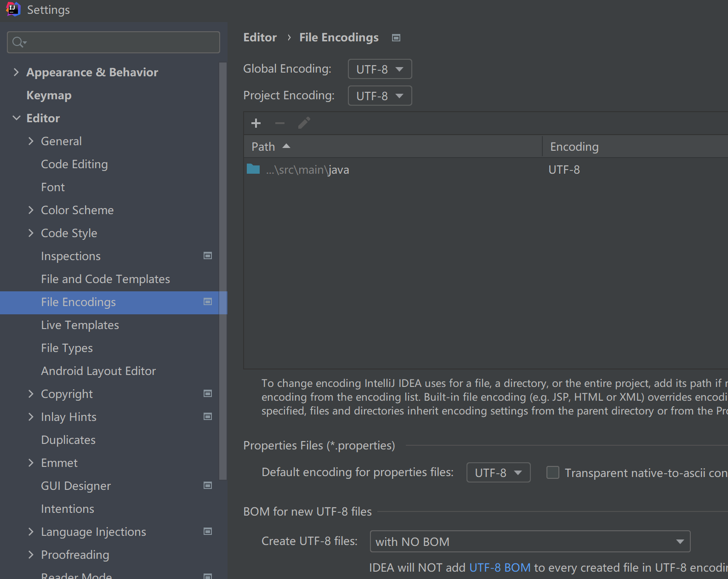Add a new path encoding with plus icon

(256, 123)
